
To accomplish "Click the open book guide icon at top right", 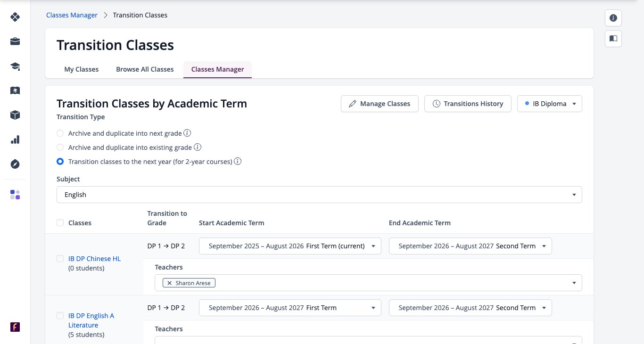I will pyautogui.click(x=613, y=39).
